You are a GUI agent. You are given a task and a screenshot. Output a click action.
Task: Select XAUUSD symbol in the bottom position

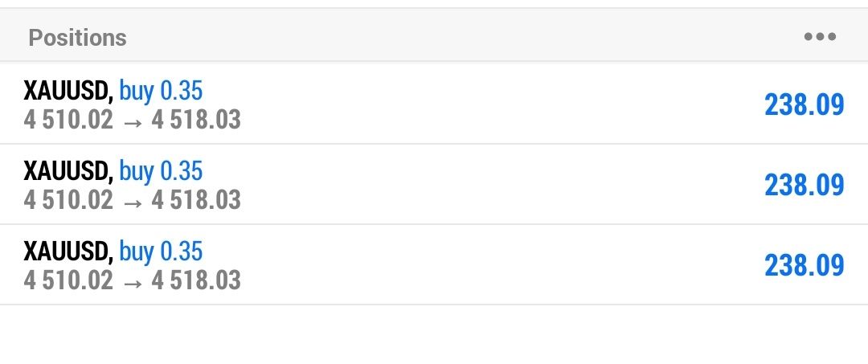[x=68, y=251]
